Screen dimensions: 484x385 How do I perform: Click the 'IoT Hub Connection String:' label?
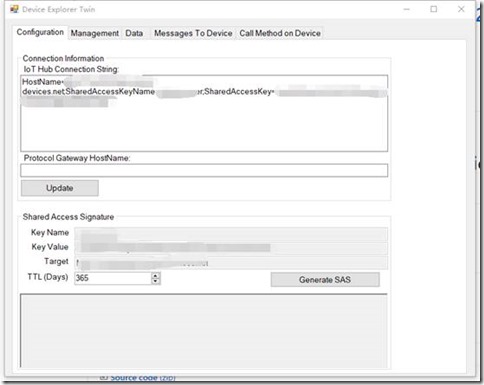[71, 69]
